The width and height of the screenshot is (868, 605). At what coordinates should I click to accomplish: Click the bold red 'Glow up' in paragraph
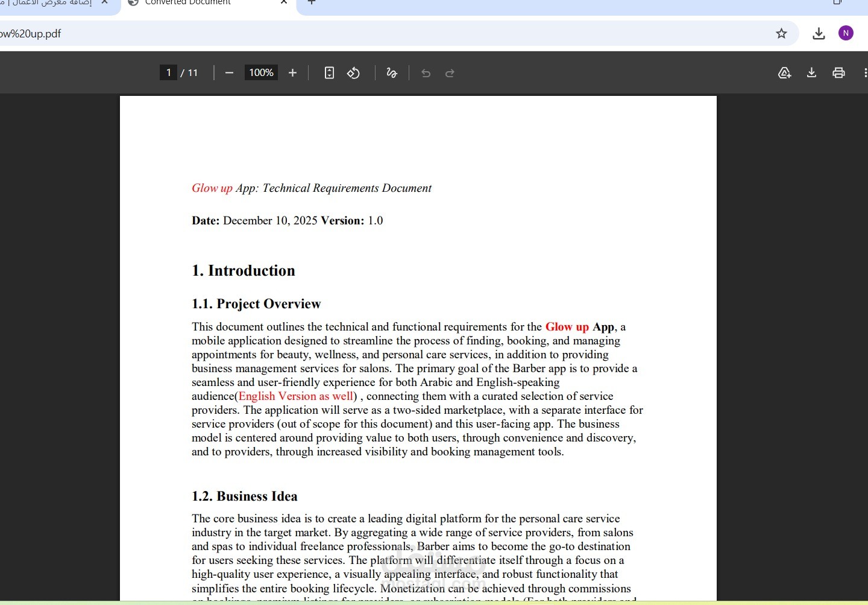pos(567,327)
